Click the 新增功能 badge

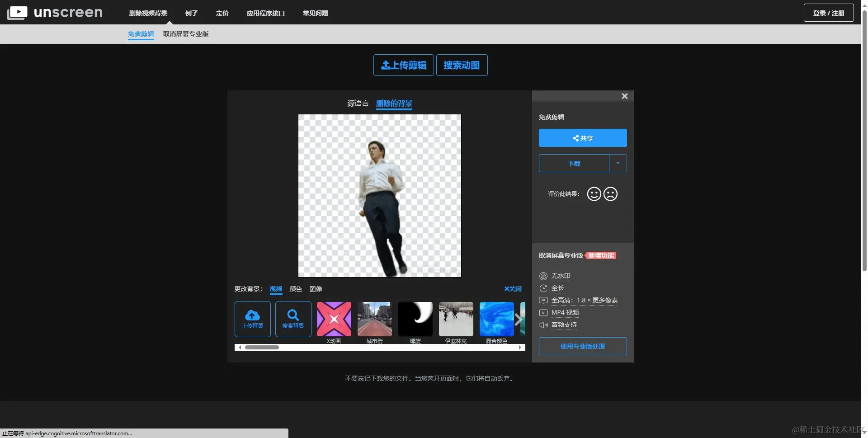coord(600,255)
